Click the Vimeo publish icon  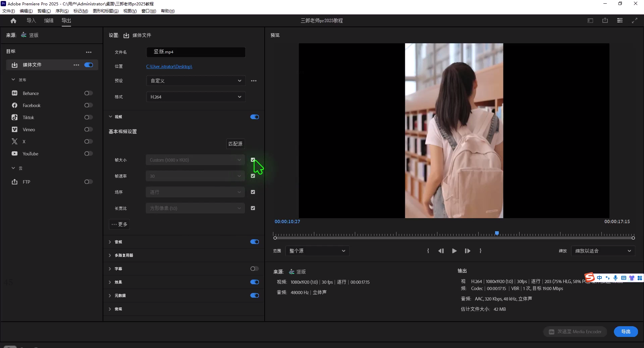point(14,130)
